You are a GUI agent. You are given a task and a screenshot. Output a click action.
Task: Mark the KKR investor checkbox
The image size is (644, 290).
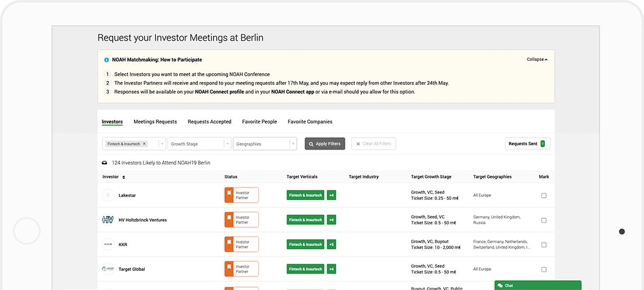tap(544, 245)
